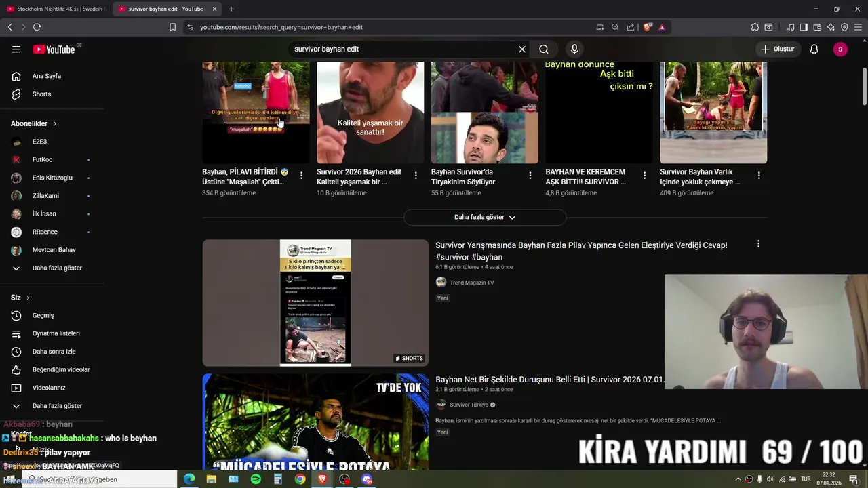
Task: Open the account avatar menu
Action: pos(840,49)
